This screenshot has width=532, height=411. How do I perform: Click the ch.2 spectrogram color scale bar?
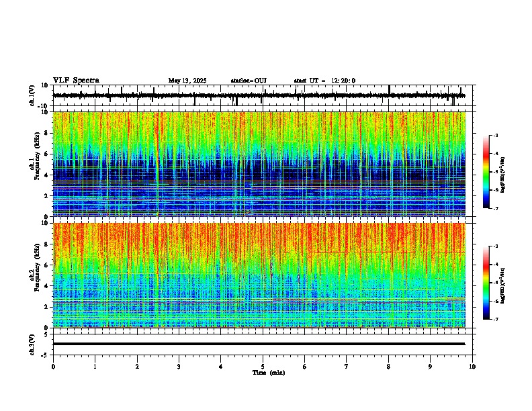pos(486,283)
